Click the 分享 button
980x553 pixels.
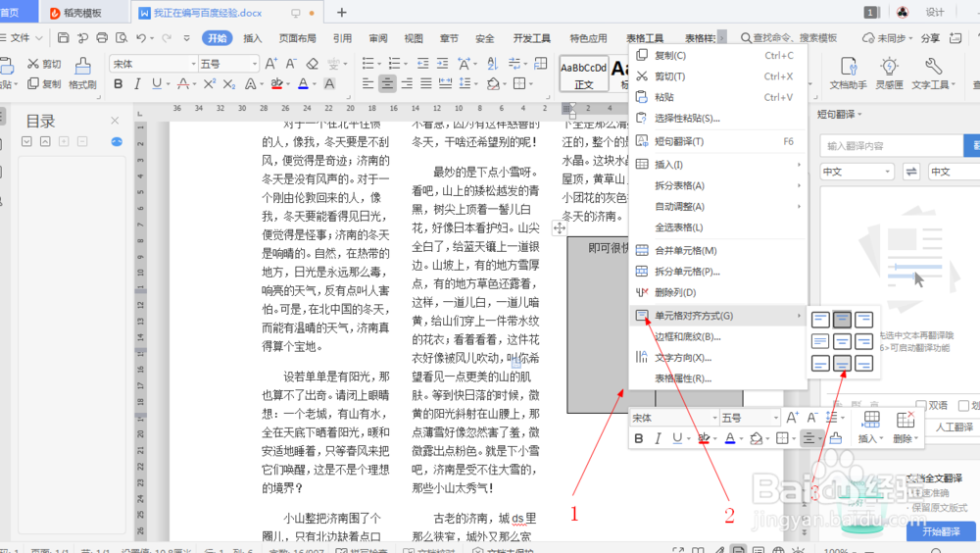930,38
